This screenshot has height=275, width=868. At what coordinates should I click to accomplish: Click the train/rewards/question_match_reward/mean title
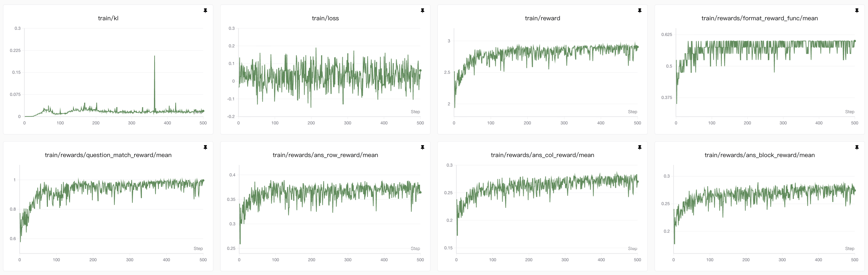[x=108, y=155]
